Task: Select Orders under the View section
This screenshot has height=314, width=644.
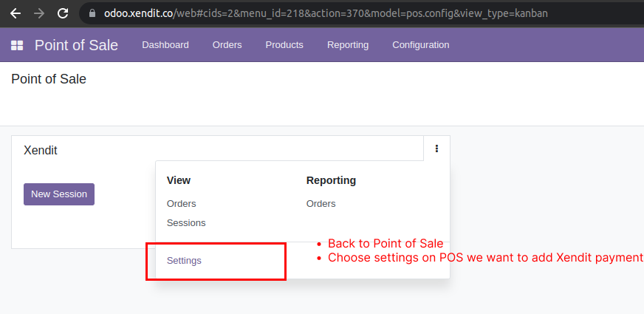Action: point(181,203)
